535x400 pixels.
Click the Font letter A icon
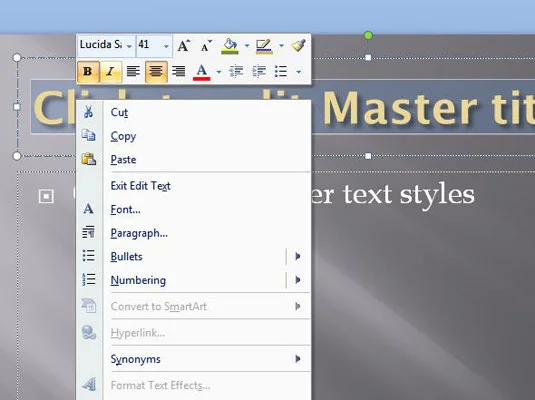tap(88, 209)
